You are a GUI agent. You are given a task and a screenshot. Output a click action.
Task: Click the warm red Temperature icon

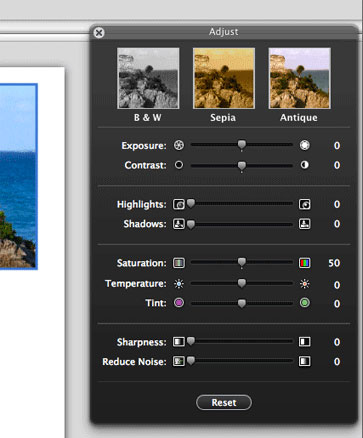click(304, 284)
